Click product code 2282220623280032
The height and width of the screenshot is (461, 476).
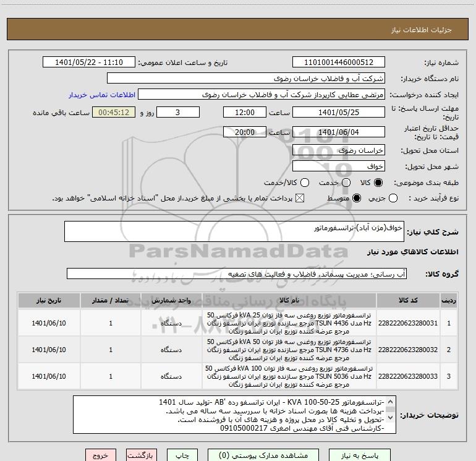(x=408, y=350)
